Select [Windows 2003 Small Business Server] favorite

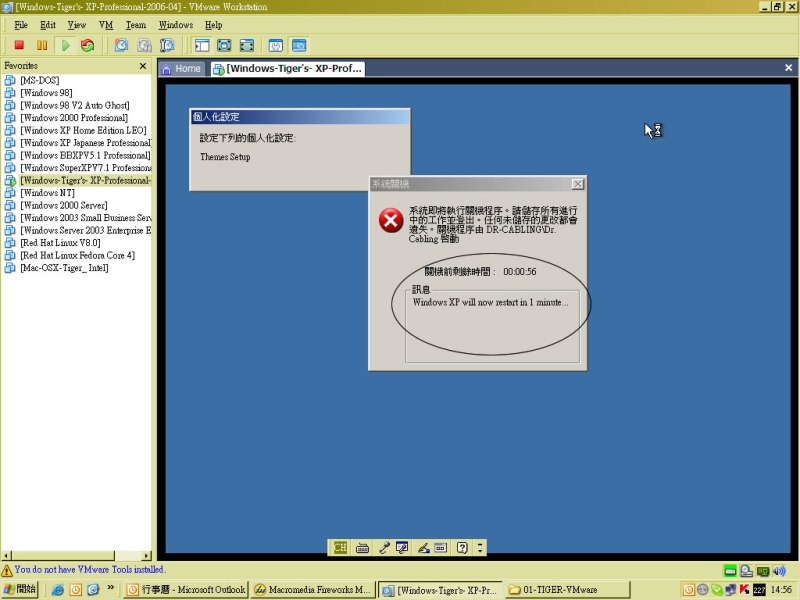85,217
